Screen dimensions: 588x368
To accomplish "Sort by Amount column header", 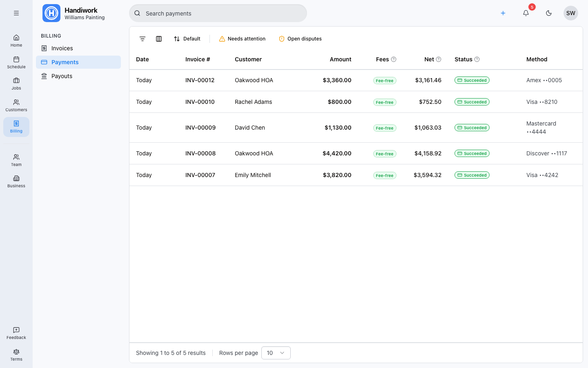I will pyautogui.click(x=341, y=59).
